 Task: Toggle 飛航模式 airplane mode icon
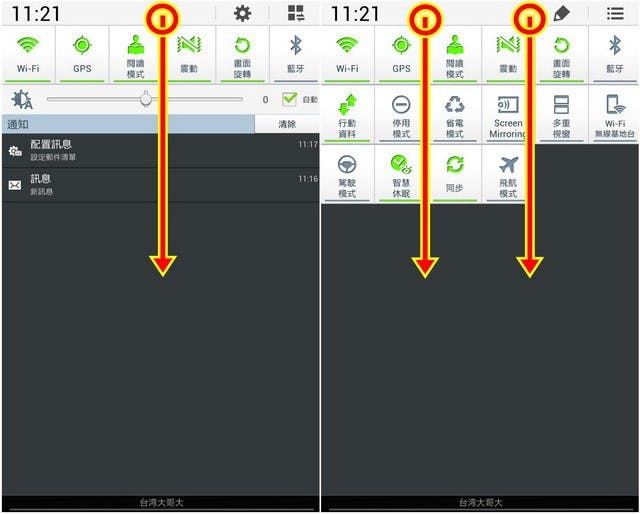tap(508, 175)
